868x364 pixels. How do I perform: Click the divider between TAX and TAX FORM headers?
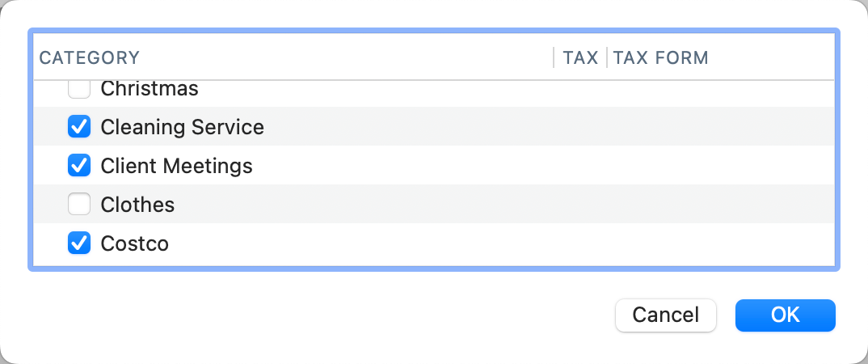[x=607, y=58]
